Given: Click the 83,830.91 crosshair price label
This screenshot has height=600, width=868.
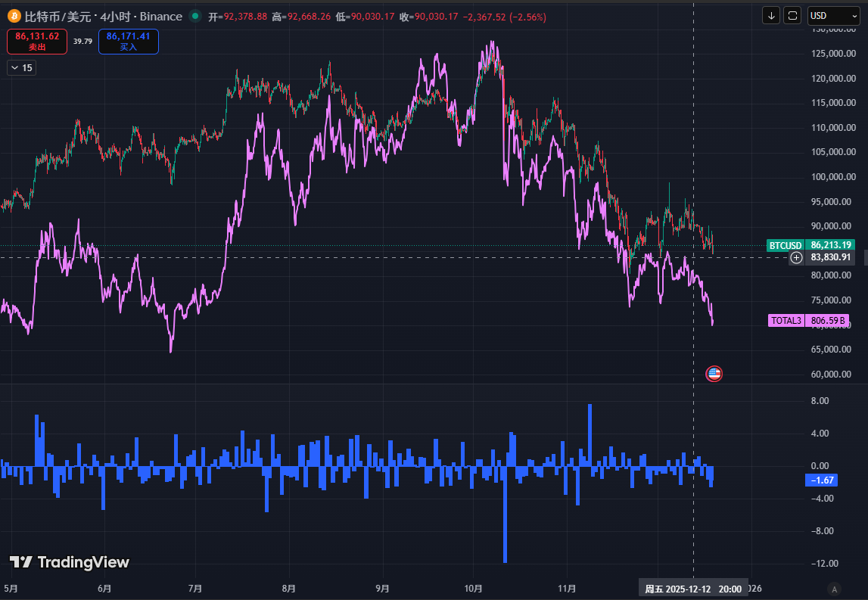Looking at the screenshot, I should [831, 257].
